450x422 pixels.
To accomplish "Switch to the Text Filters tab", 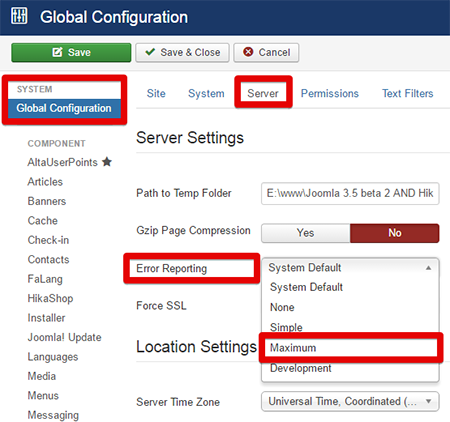I will 408,93.
